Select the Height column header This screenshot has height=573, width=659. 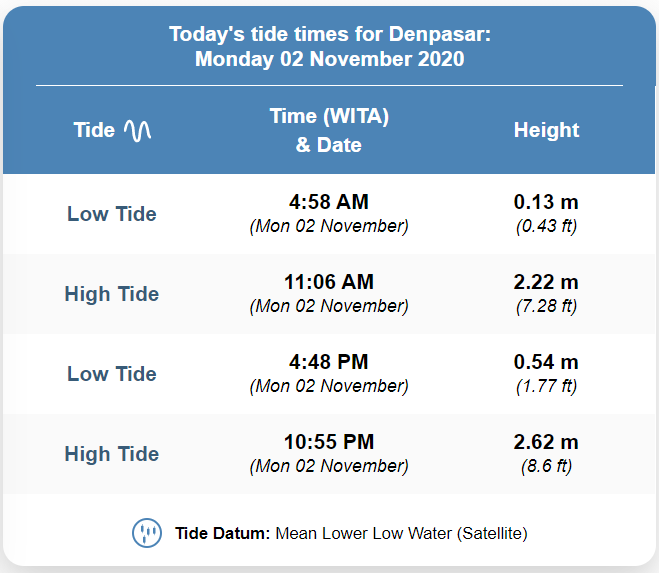pyautogui.click(x=546, y=130)
